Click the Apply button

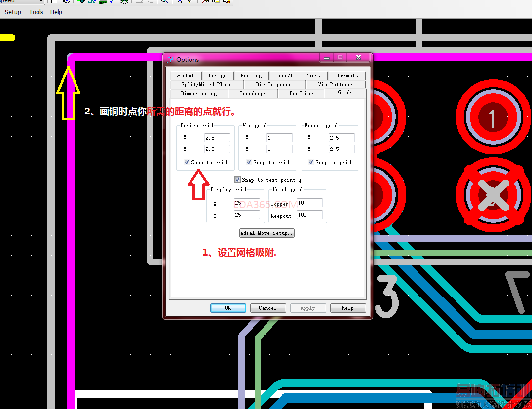click(x=308, y=308)
